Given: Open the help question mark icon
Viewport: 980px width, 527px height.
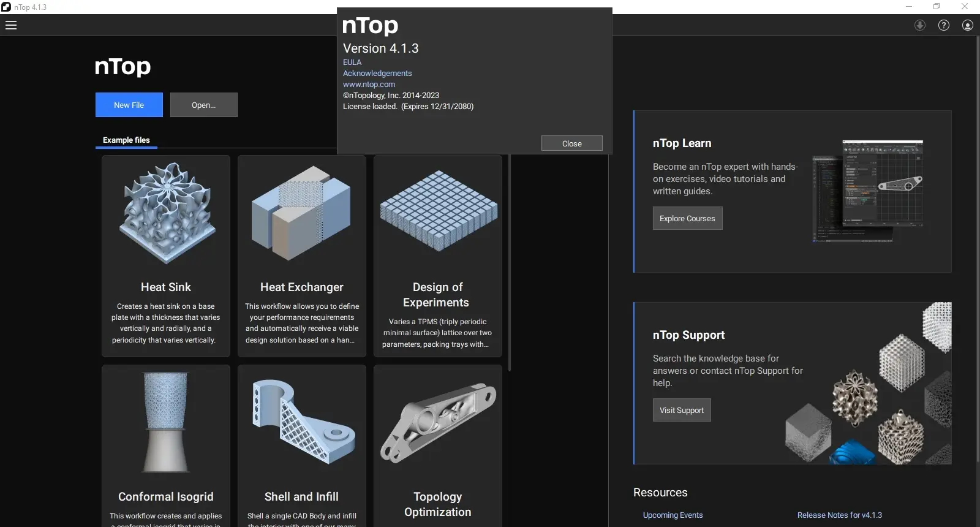Looking at the screenshot, I should pos(944,25).
